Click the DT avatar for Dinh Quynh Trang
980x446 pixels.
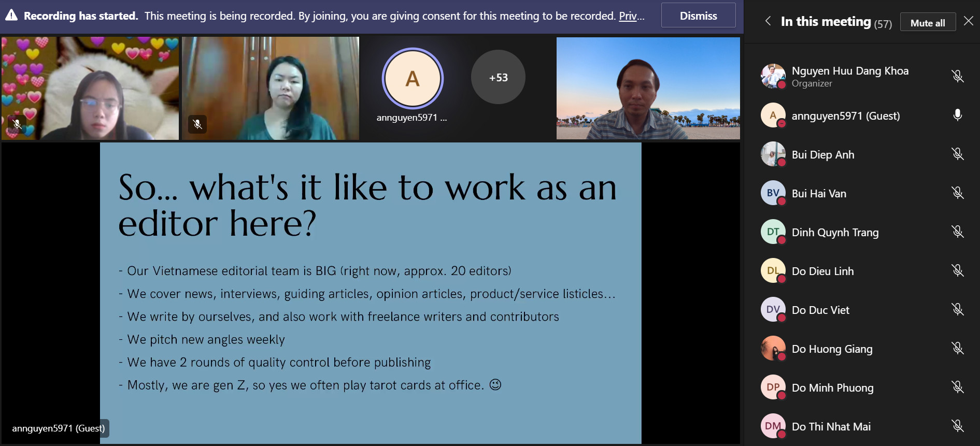pyautogui.click(x=773, y=232)
